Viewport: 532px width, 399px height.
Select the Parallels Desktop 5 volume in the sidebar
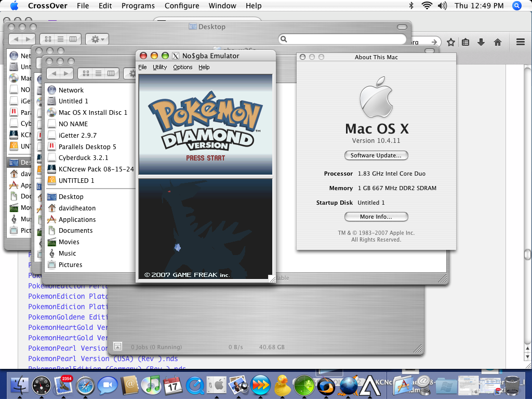(87, 147)
